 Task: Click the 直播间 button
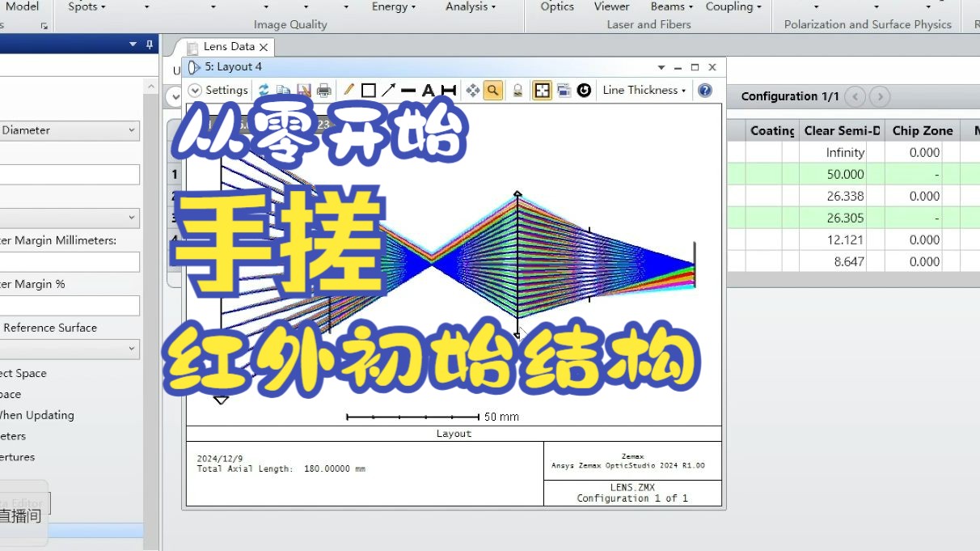20,516
